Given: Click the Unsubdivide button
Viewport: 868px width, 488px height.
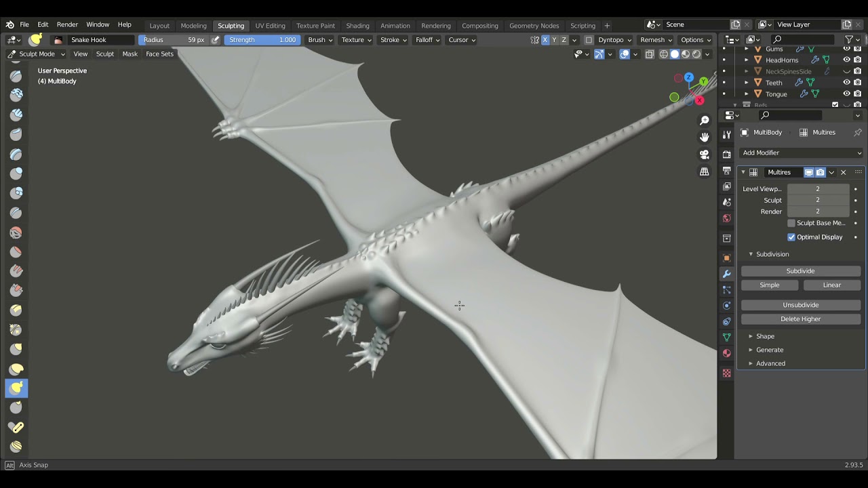Looking at the screenshot, I should tap(801, 305).
